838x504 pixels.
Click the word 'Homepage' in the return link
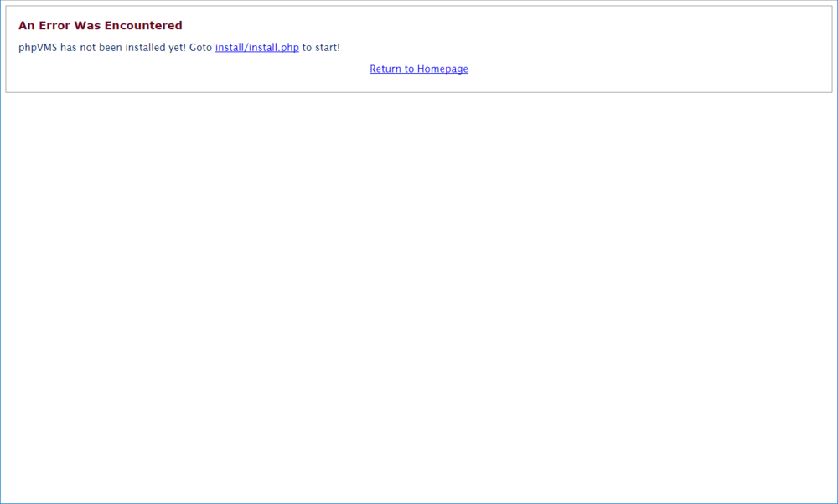pyautogui.click(x=442, y=69)
